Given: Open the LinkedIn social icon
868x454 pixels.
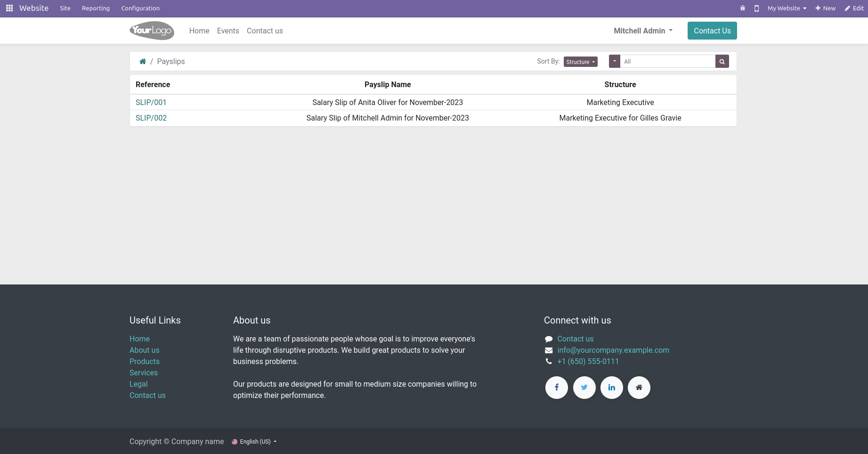Looking at the screenshot, I should click(612, 388).
